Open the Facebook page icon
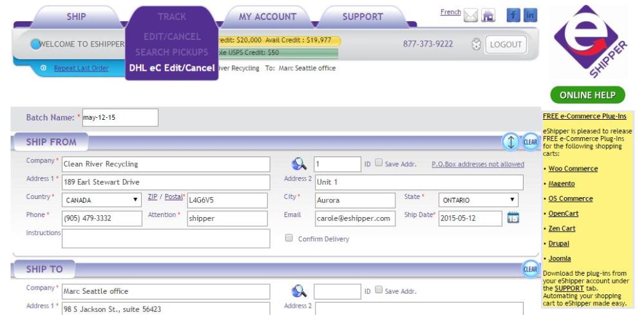 click(x=513, y=15)
